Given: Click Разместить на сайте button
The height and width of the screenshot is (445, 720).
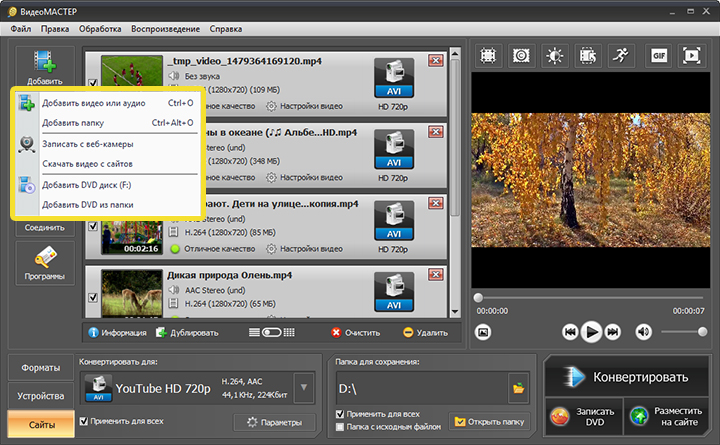Looking at the screenshot, I should tap(666, 417).
